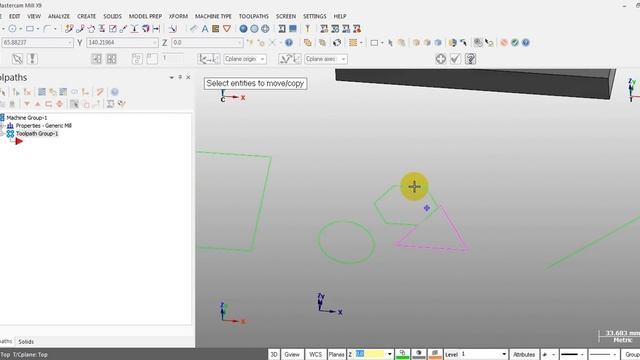Click the orange lines list icon

click(353, 42)
